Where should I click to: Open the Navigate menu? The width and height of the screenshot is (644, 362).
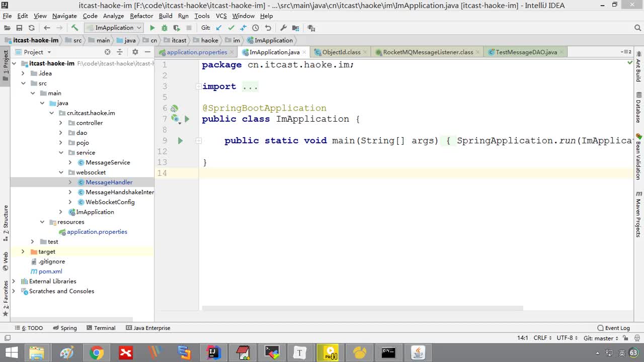click(x=64, y=16)
